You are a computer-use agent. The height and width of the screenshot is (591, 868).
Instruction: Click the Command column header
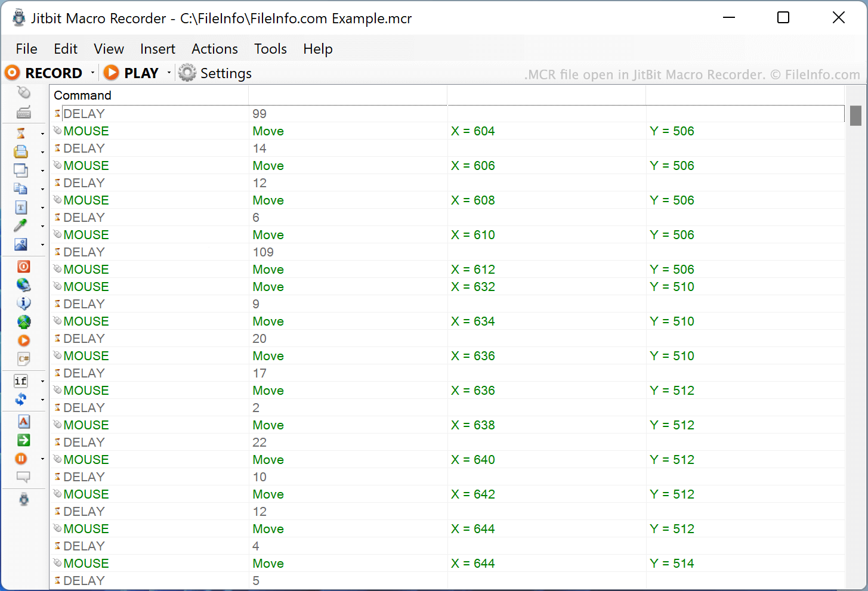point(149,95)
